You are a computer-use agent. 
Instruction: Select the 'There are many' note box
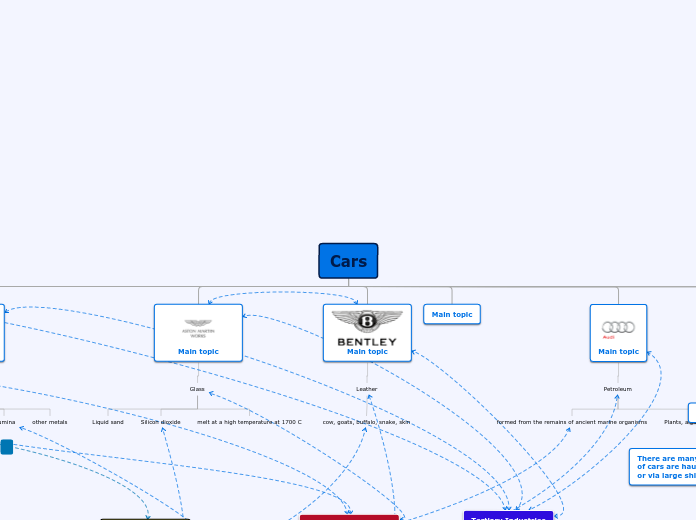[663, 467]
